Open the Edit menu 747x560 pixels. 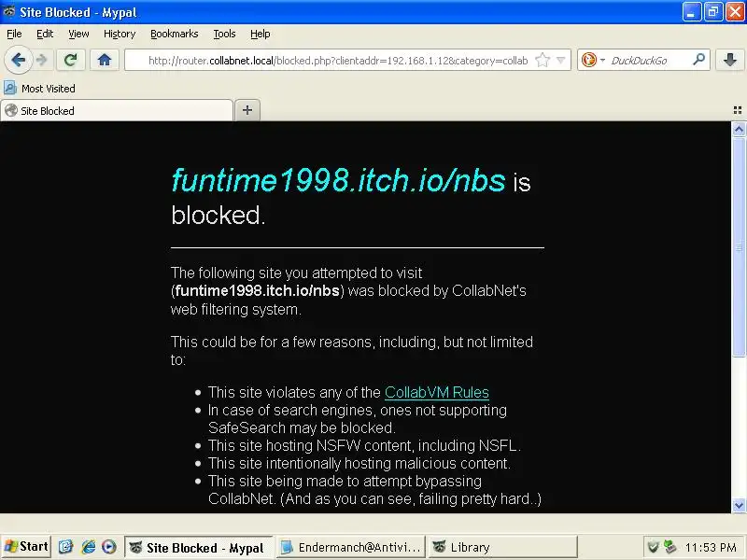[45, 34]
